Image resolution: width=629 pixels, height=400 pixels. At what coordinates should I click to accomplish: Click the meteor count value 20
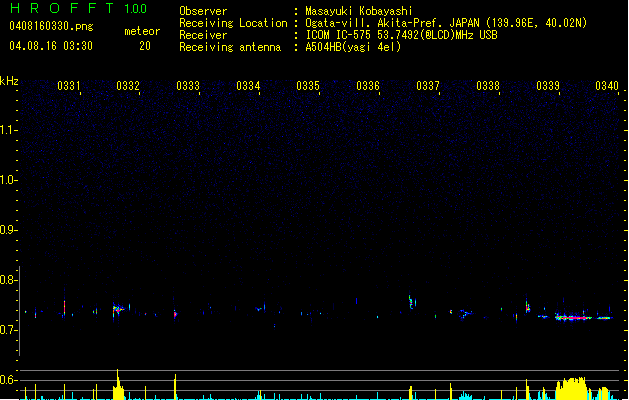pos(145,46)
